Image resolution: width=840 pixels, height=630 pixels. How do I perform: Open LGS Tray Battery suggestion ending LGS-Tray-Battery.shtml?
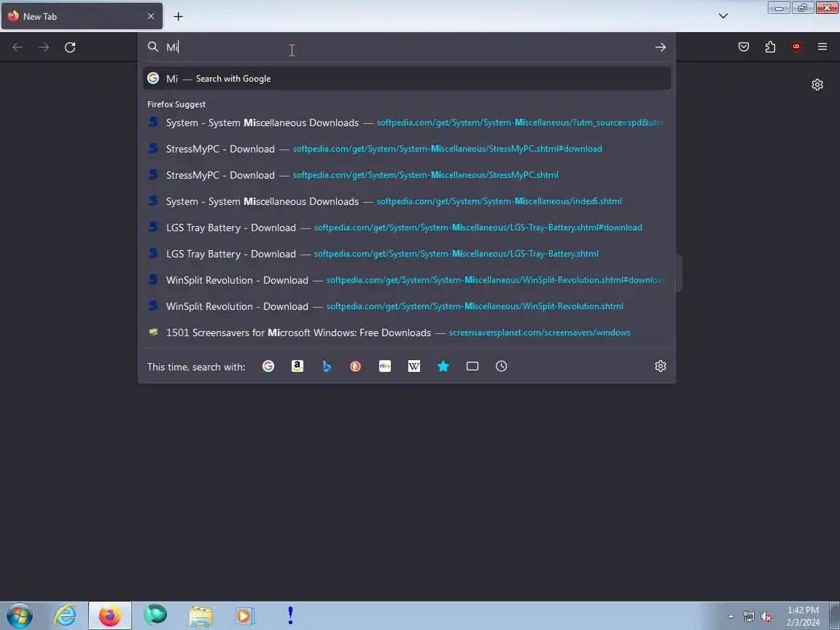pos(407,254)
